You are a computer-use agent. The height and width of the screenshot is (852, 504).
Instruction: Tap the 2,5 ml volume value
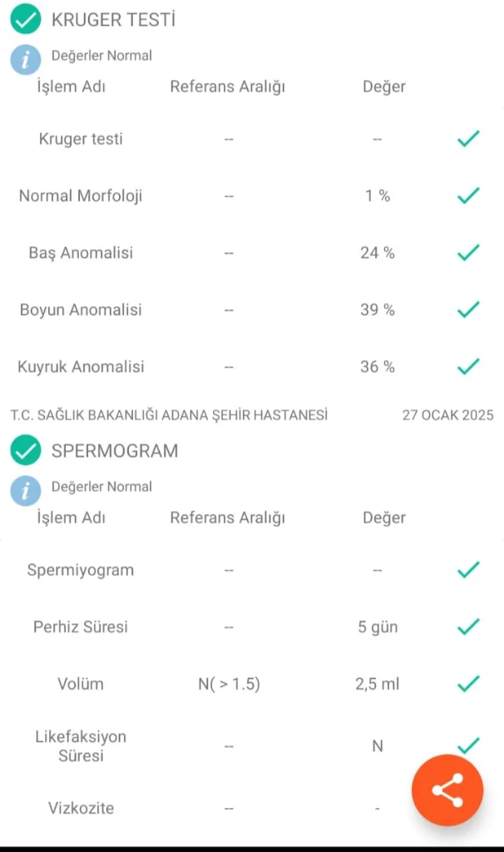click(377, 684)
